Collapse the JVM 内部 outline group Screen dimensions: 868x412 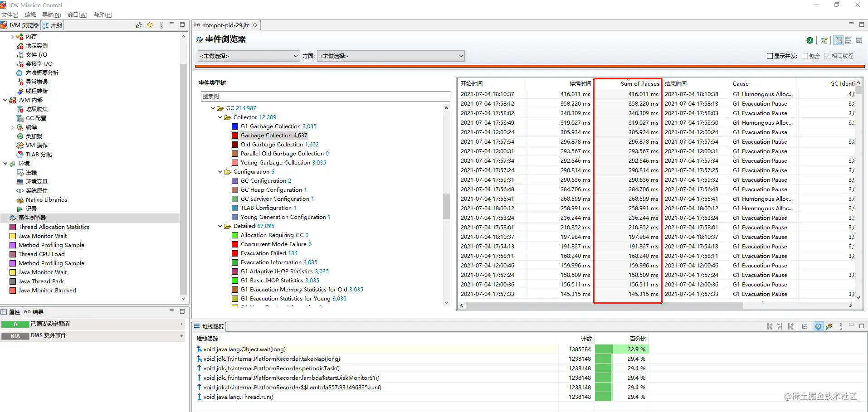[x=5, y=100]
